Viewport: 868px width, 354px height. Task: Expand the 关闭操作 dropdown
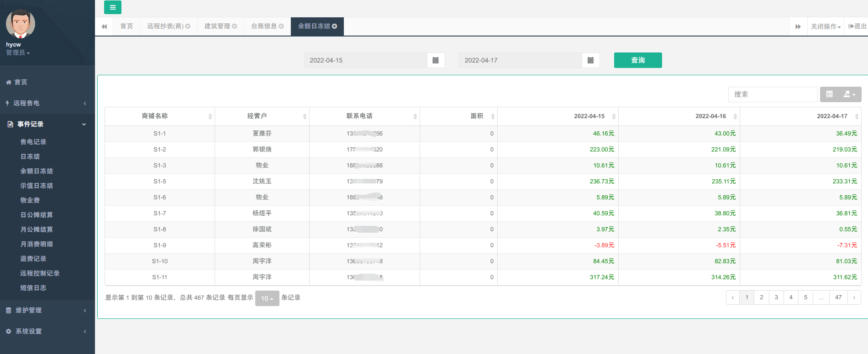[x=826, y=26]
